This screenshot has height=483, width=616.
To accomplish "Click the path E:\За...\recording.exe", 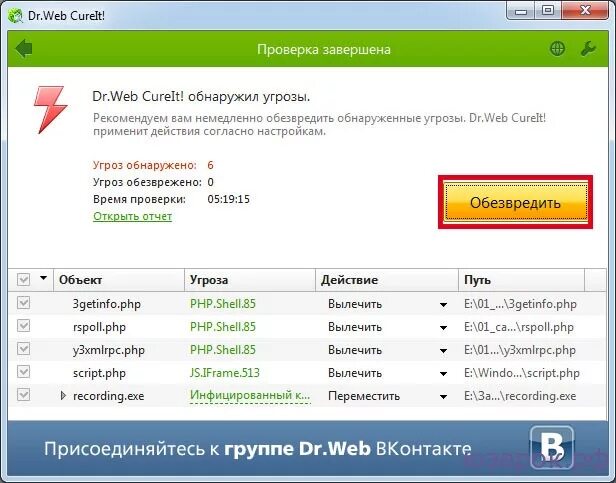I will [x=520, y=396].
